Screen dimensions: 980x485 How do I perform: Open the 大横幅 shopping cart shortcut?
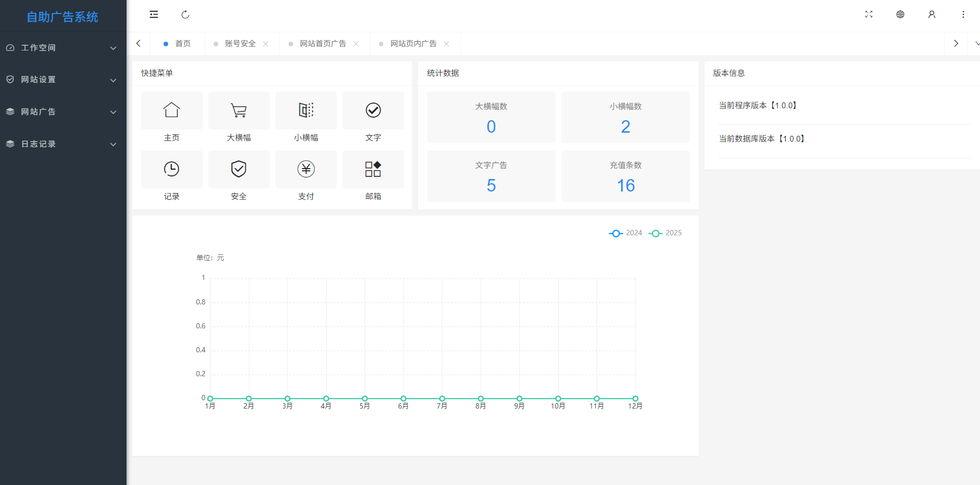[239, 110]
